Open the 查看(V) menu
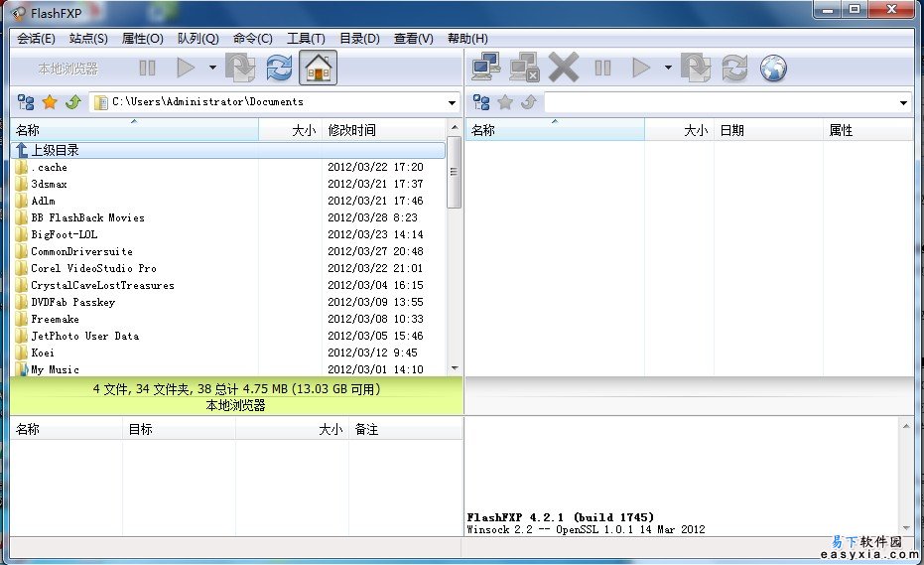Image resolution: width=924 pixels, height=565 pixels. coord(413,39)
